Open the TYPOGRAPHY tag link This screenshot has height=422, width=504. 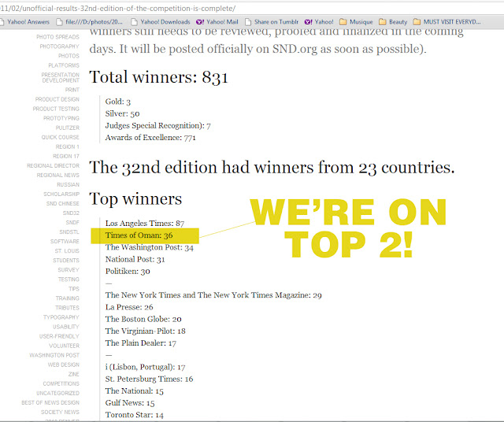[x=61, y=317]
